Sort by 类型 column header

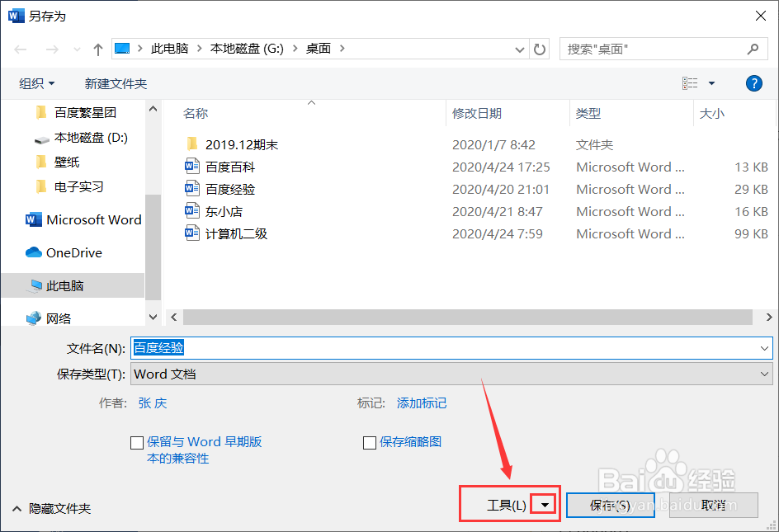[x=588, y=113]
